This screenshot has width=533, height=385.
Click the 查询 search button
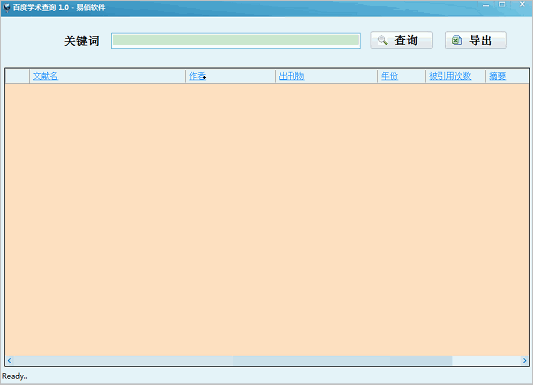pos(401,40)
